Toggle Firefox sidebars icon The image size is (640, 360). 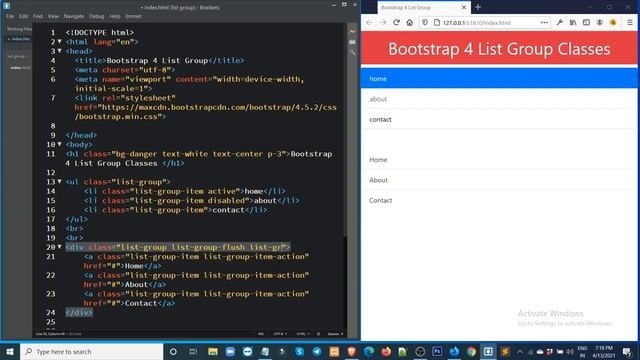click(586, 22)
